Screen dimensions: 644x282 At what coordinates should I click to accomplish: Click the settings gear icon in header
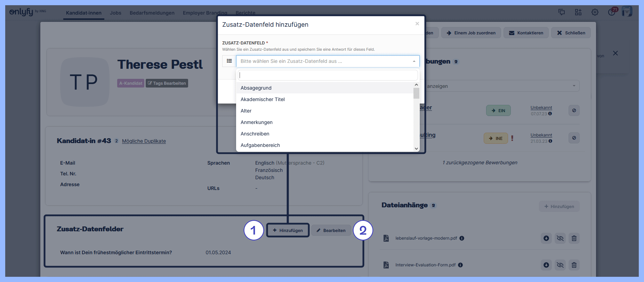click(595, 12)
